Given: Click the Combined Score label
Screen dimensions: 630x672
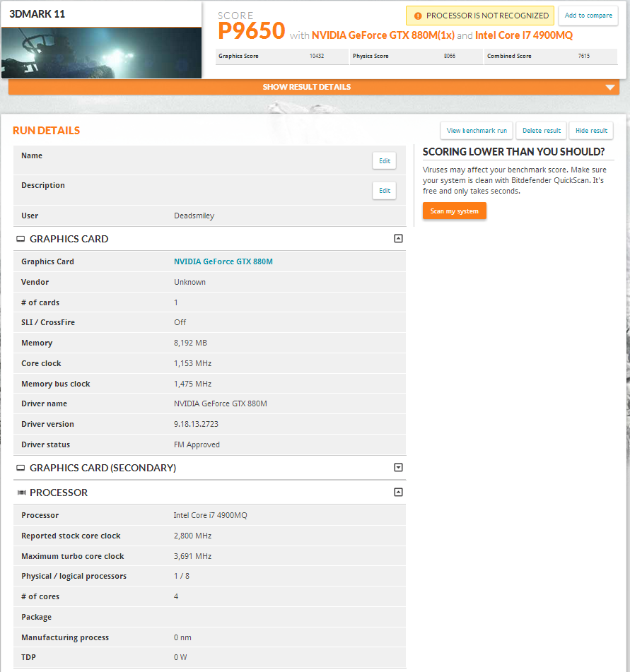Looking at the screenshot, I should tap(509, 56).
